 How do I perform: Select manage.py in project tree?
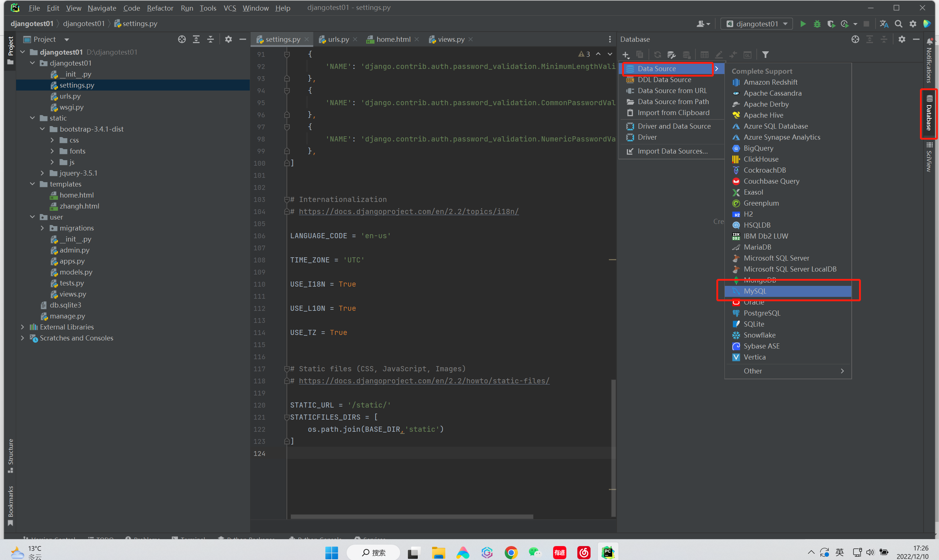tap(67, 316)
